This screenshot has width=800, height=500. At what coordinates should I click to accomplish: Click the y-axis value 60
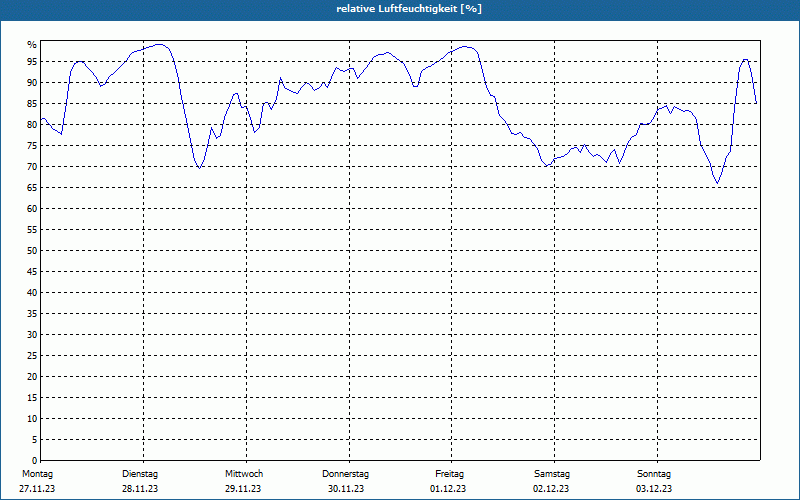point(32,209)
